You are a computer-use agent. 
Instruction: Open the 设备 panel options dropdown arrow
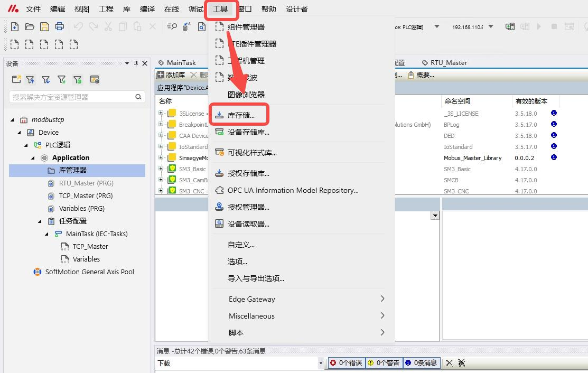coord(127,63)
